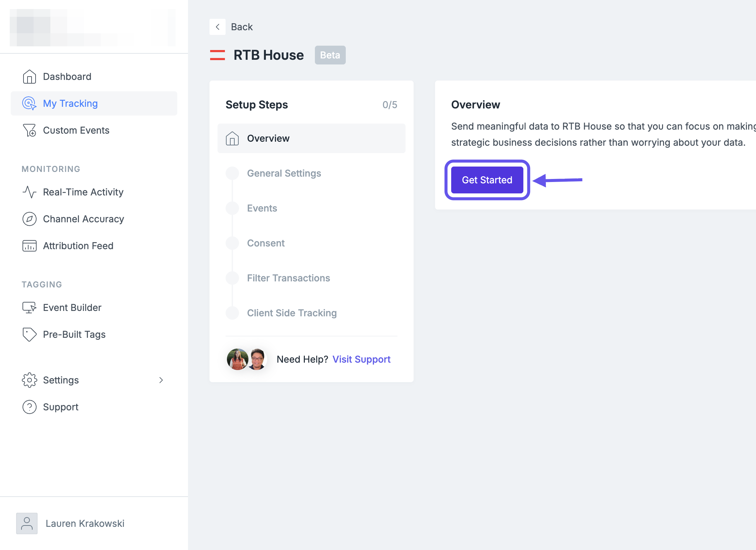Open My Tracking in the sidebar
This screenshot has height=550, width=756.
point(94,103)
